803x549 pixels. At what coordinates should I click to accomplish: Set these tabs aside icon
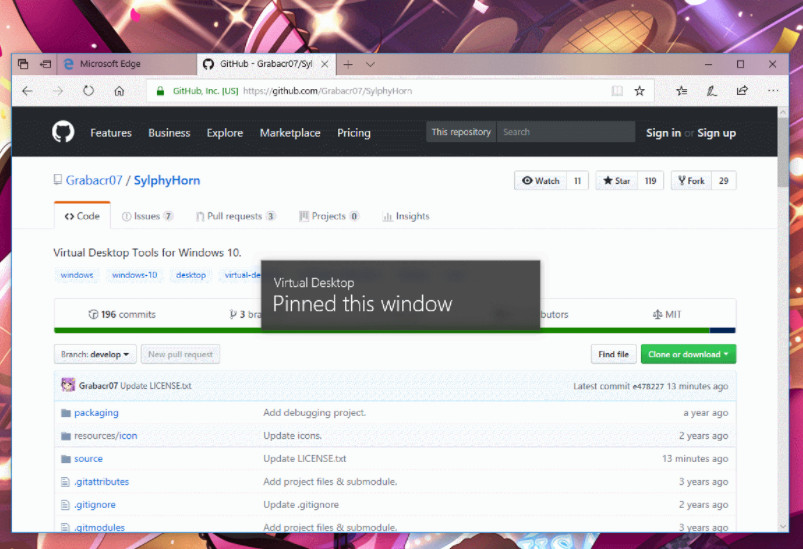pos(46,64)
